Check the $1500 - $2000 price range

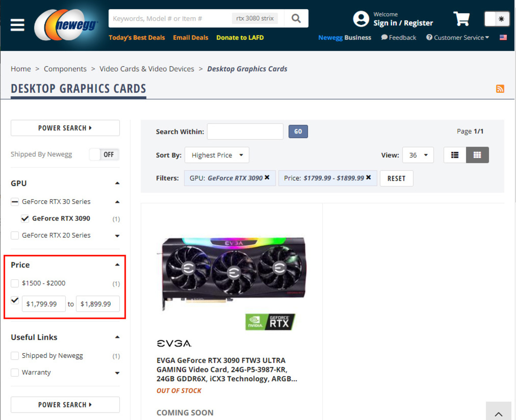pyautogui.click(x=15, y=283)
